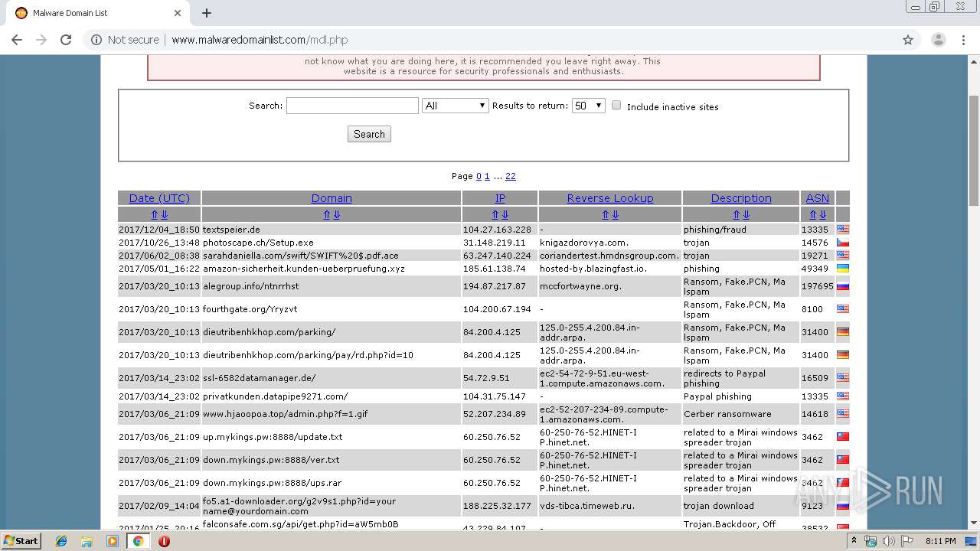Select IP 54.72.9.51 cell
This screenshot has height=551, width=980.
click(x=500, y=378)
